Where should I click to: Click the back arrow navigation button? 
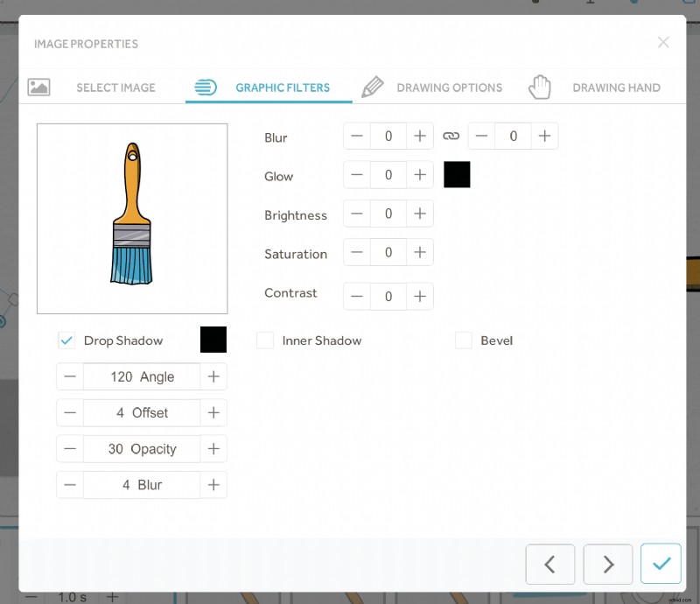[549, 564]
